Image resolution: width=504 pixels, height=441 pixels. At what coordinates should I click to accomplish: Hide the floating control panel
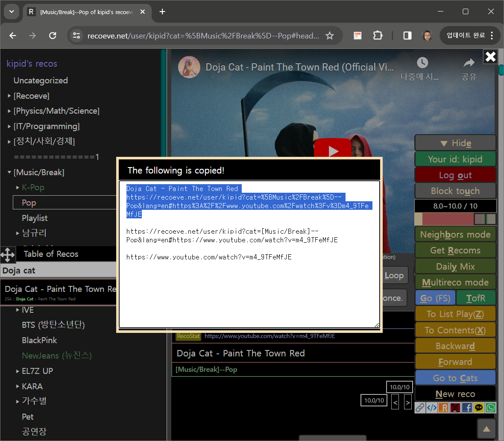(455, 143)
